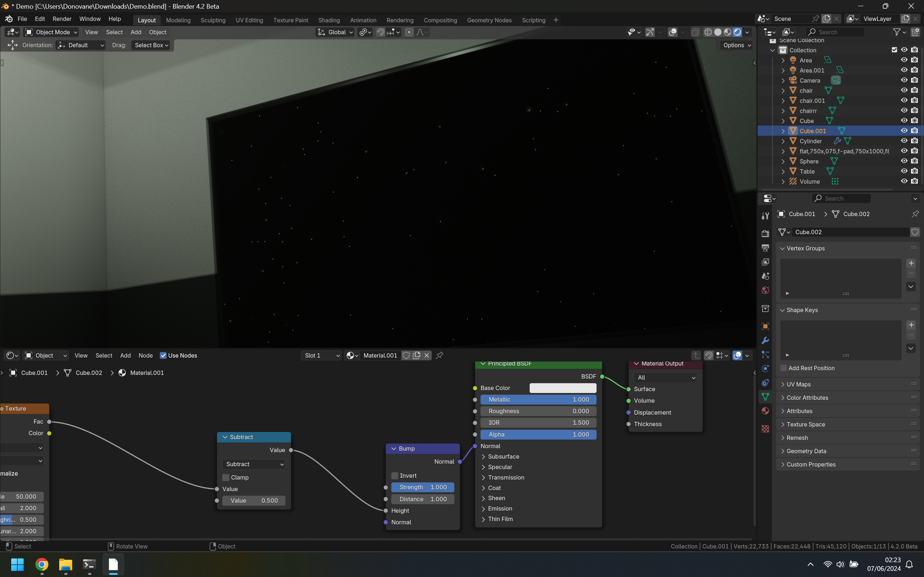Enable Clamp on the Subtract node

tap(226, 477)
